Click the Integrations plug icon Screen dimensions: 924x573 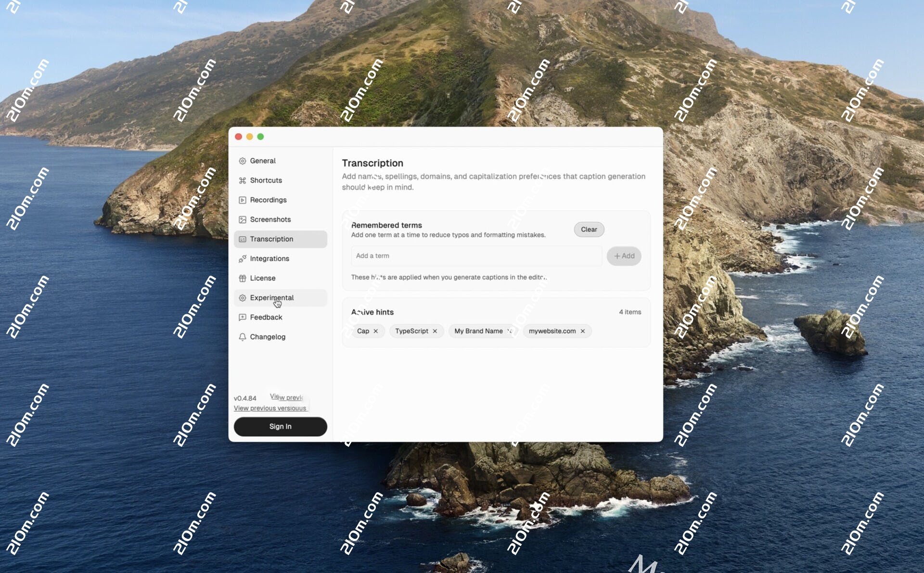tap(243, 259)
